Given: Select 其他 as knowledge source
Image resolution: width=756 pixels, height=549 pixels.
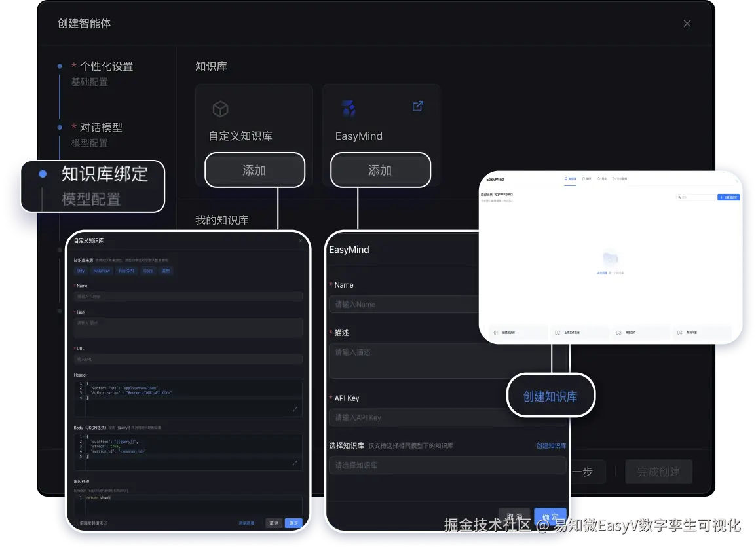Looking at the screenshot, I should [x=166, y=271].
